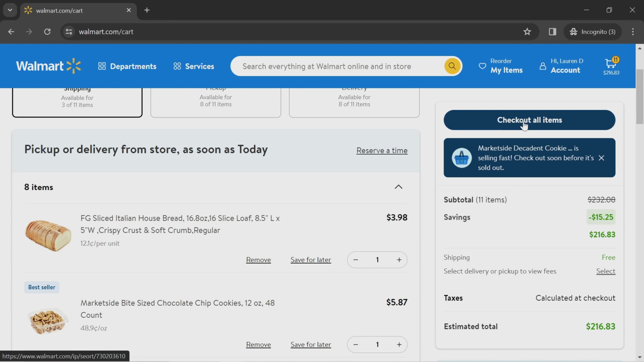Remove the Marketside Chocolate Chip Cookies

pos(258,345)
